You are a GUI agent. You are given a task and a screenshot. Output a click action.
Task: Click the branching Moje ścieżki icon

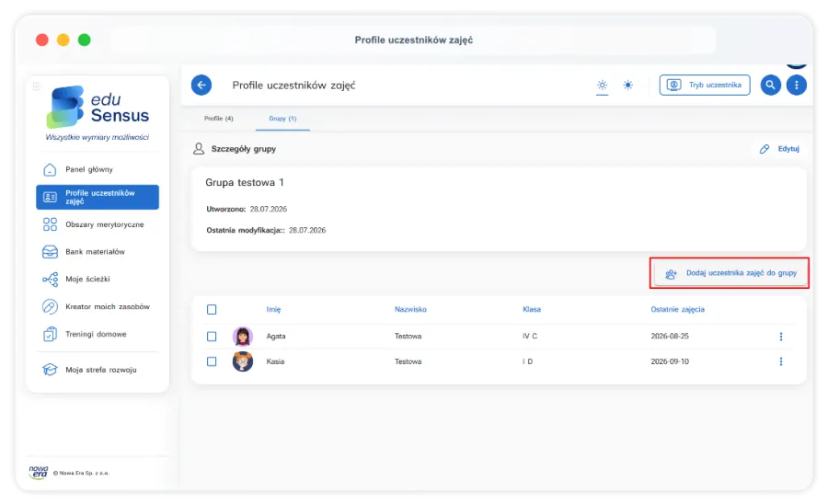50,279
